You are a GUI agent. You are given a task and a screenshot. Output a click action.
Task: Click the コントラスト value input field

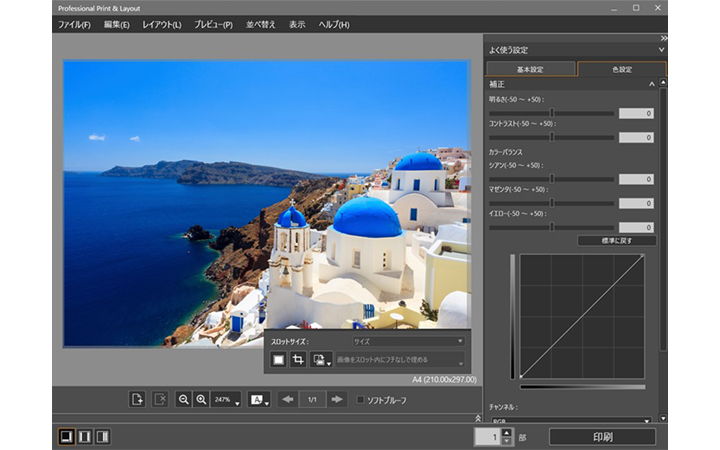point(636,138)
